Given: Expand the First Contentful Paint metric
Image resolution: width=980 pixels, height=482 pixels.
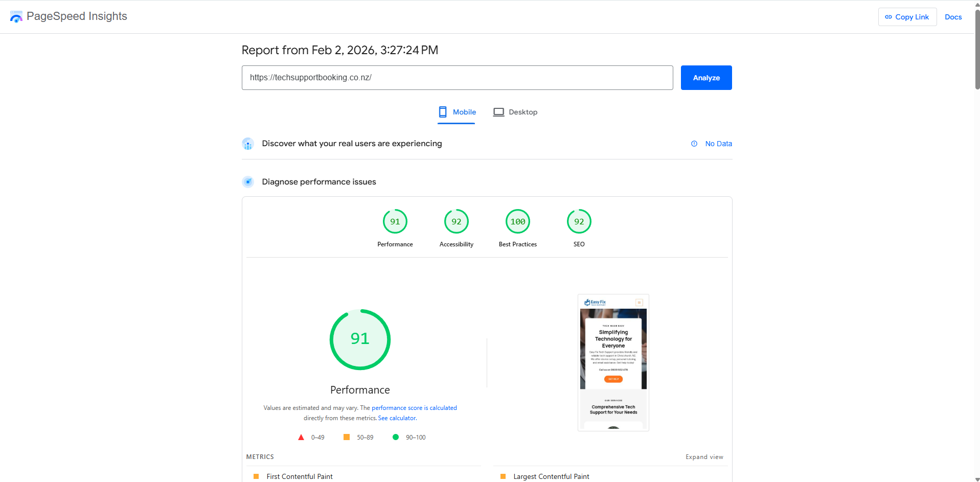Looking at the screenshot, I should [300, 476].
